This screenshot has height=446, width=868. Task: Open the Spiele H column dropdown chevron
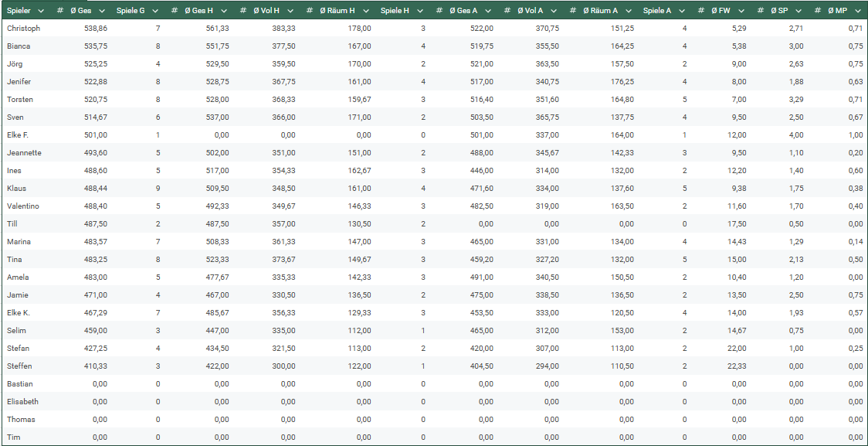(419, 11)
